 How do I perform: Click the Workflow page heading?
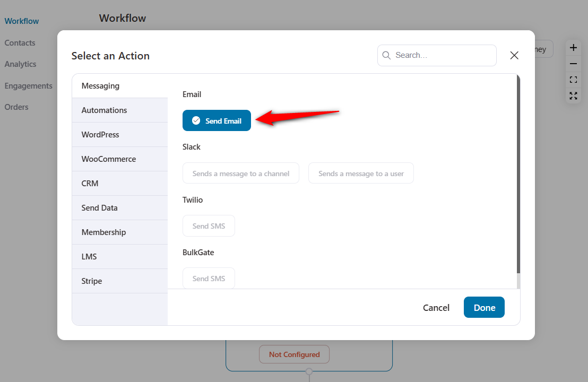[x=122, y=18]
